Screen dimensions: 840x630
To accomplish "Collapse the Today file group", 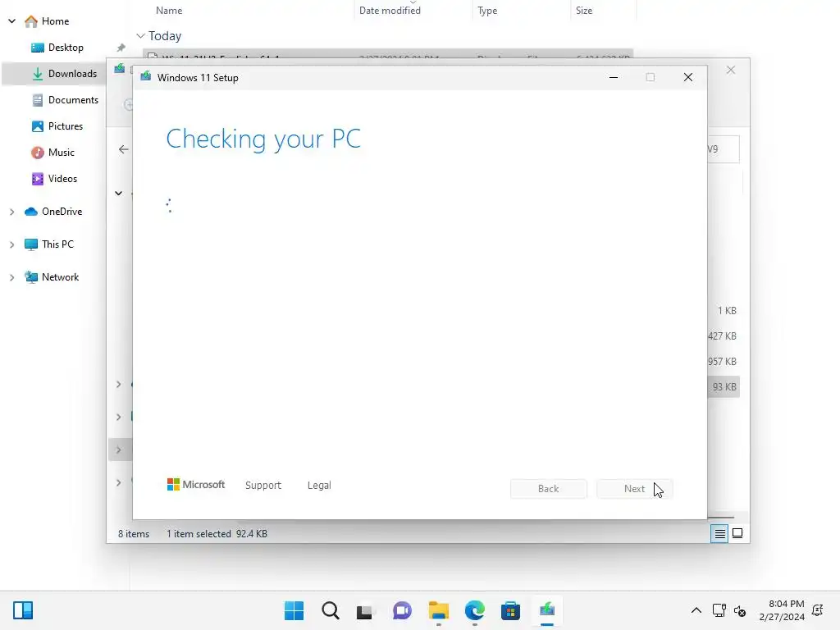I will pyautogui.click(x=140, y=36).
